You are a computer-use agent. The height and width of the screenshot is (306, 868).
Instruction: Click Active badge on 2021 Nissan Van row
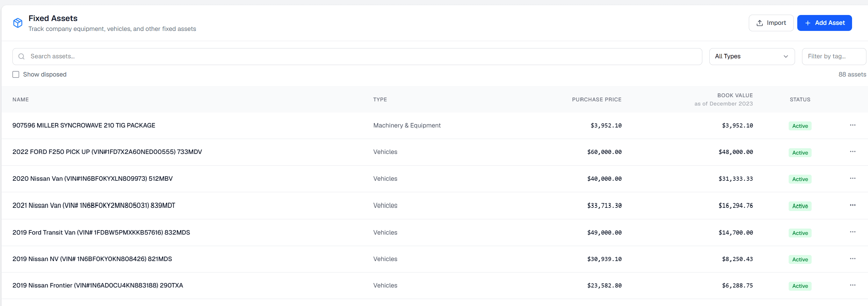pos(800,206)
